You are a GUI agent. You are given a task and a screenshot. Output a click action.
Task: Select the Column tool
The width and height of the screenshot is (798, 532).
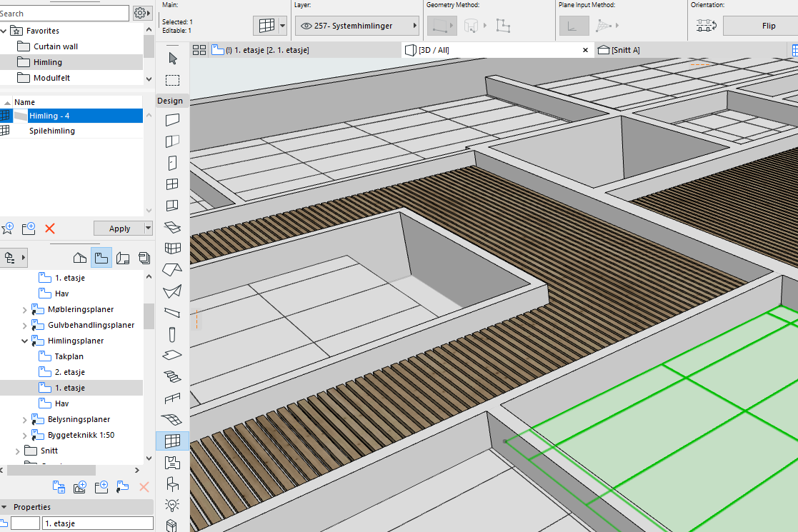coord(172,334)
